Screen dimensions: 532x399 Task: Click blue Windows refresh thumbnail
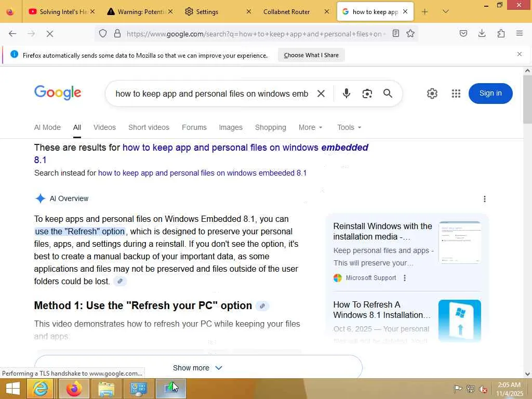pos(460,321)
